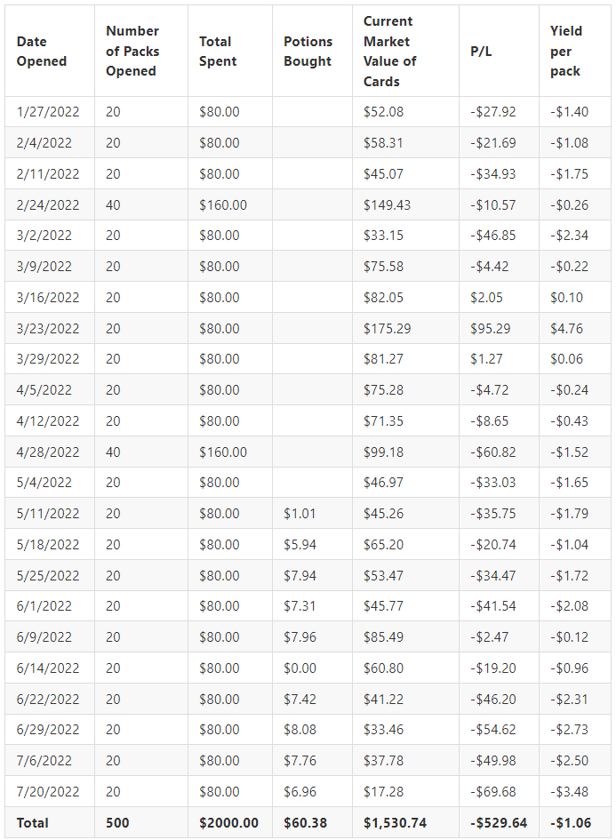Click the $8.08 potions bought cell
616x840 pixels.
click(x=312, y=730)
